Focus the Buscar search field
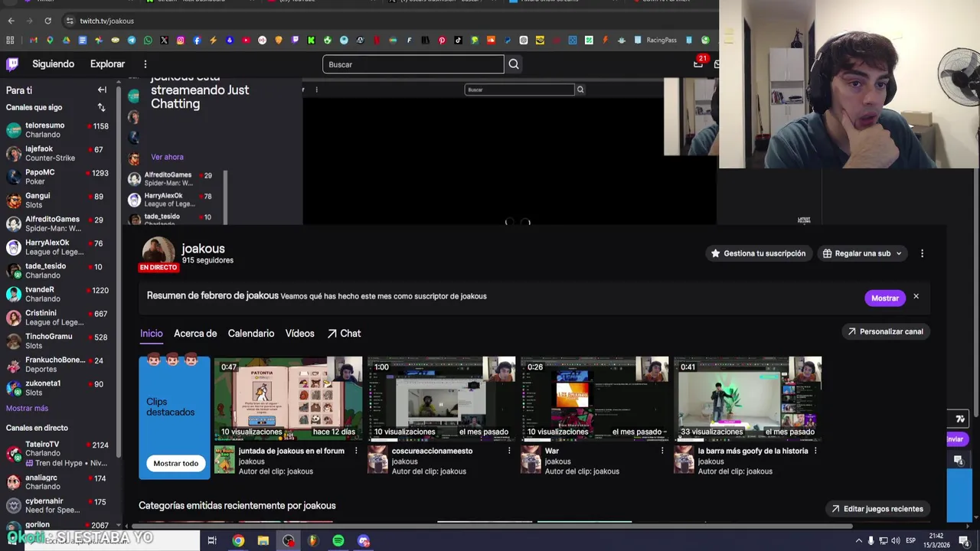This screenshot has height=551, width=980. tap(413, 64)
